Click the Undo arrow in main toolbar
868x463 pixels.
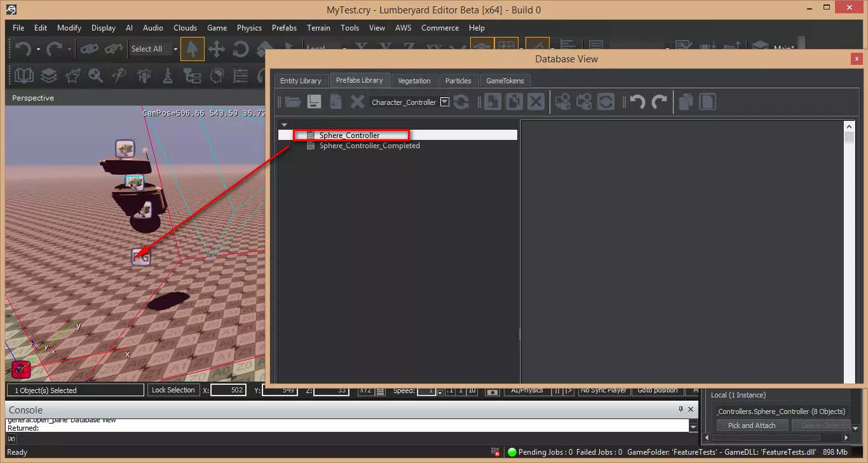[x=24, y=49]
